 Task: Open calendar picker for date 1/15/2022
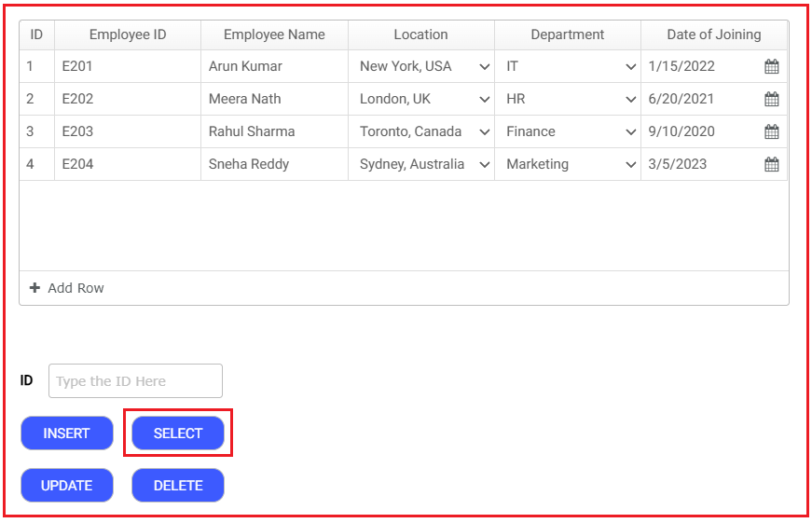click(x=772, y=66)
